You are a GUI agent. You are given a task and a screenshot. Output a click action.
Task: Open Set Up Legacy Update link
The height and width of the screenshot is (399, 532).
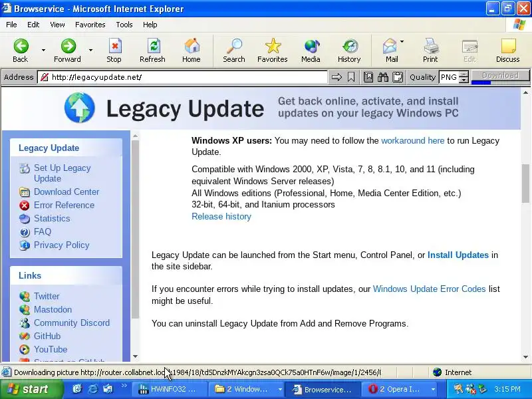pos(62,174)
